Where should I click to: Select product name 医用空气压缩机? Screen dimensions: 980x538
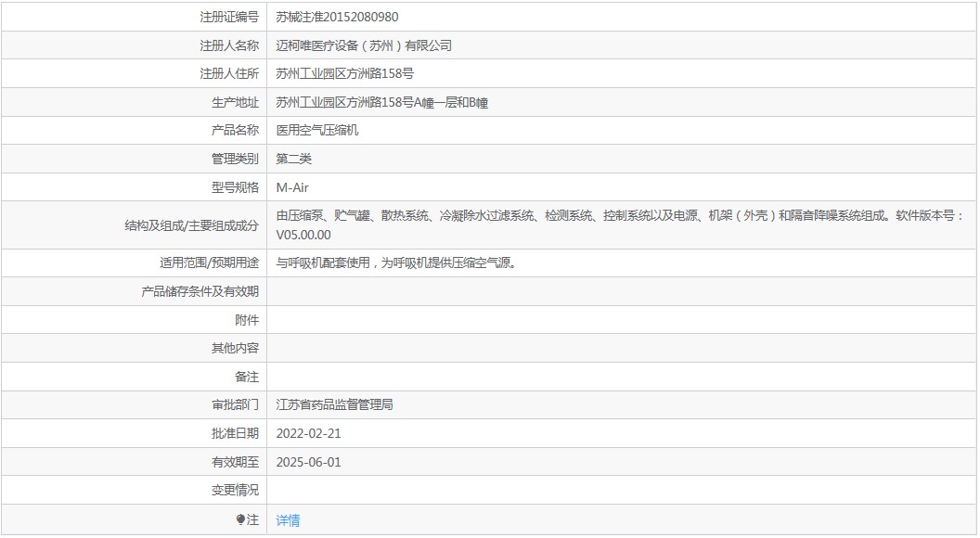pyautogui.click(x=317, y=130)
